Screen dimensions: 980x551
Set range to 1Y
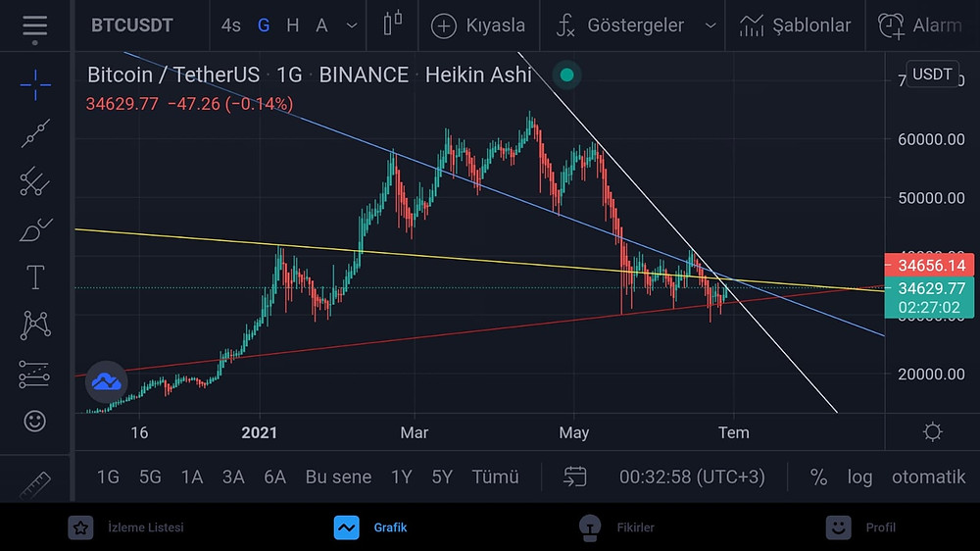point(401,477)
